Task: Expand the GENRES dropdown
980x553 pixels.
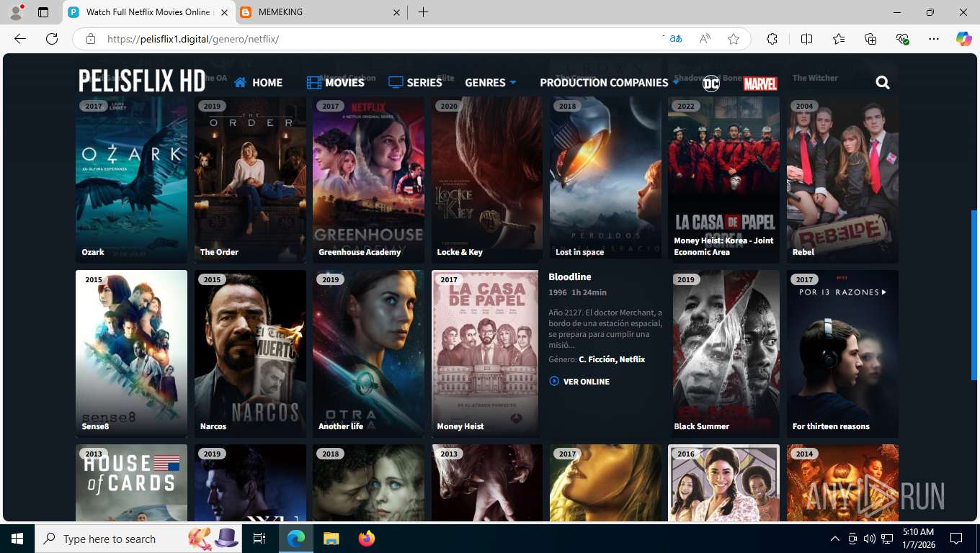Action: [x=491, y=83]
